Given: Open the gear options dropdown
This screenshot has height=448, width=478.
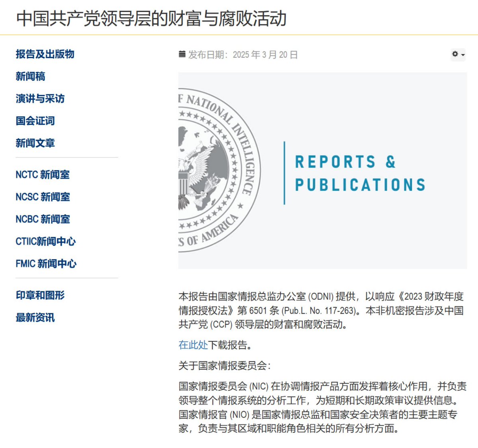Looking at the screenshot, I should pyautogui.click(x=458, y=54).
